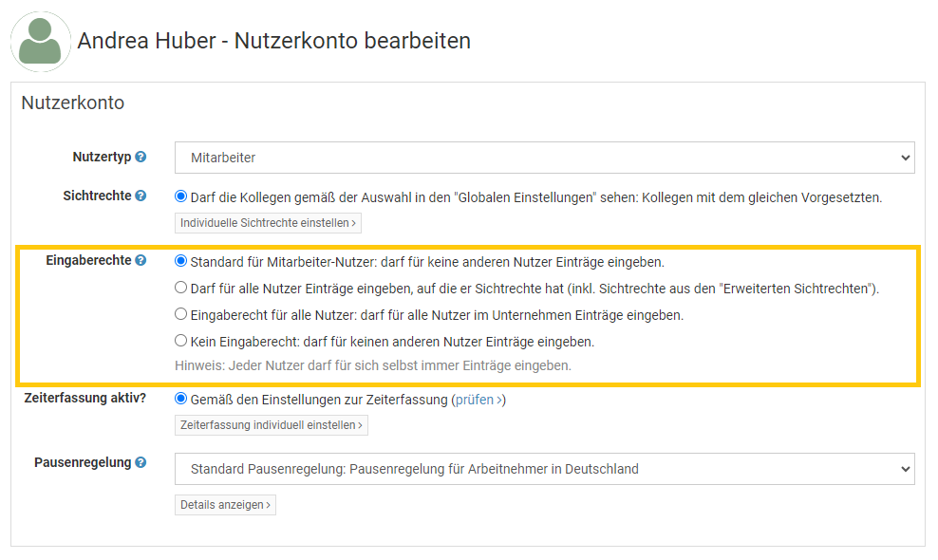Choose 'Kein Eingaberecht' radio option
This screenshot has width=938, height=560.
click(x=181, y=341)
